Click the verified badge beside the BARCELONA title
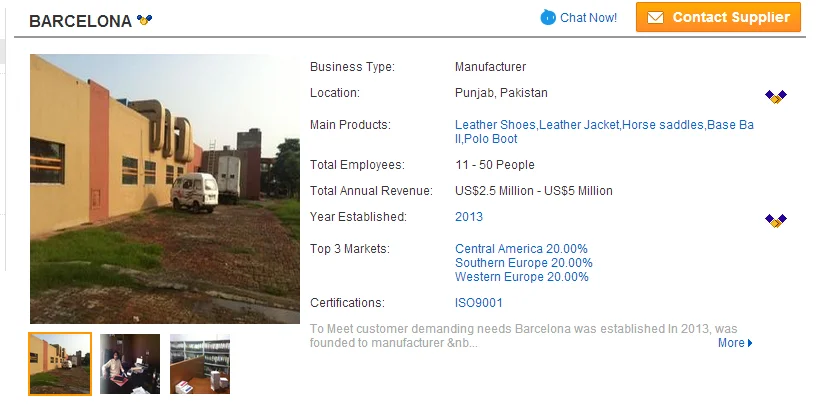The image size is (823, 410). pyautogui.click(x=145, y=20)
